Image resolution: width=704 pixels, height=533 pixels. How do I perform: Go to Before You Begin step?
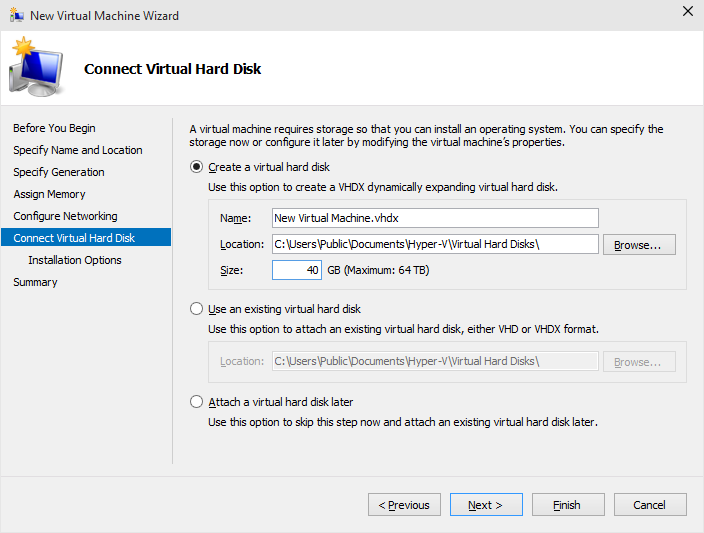[54, 128]
